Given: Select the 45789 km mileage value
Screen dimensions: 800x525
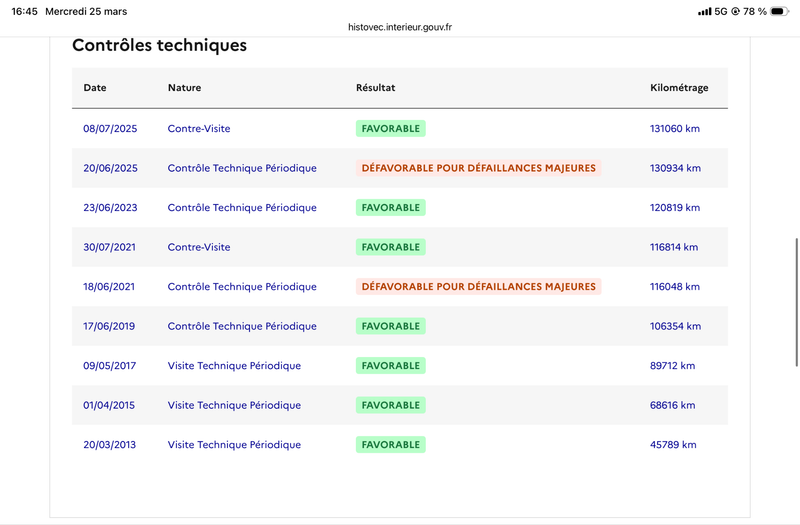Looking at the screenshot, I should (673, 445).
